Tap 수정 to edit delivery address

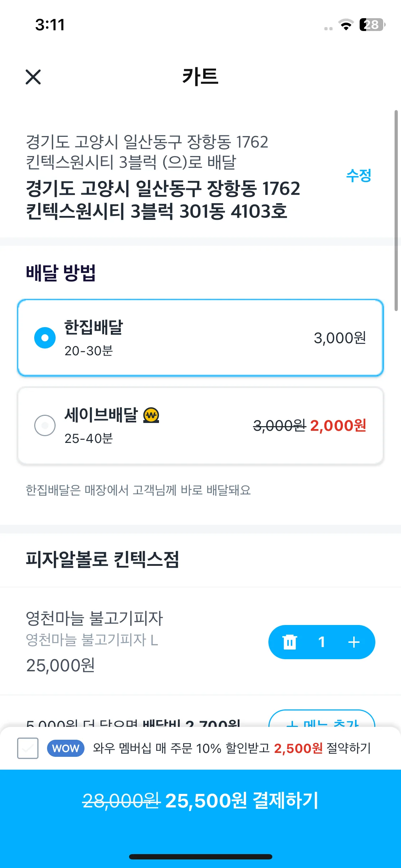(359, 175)
